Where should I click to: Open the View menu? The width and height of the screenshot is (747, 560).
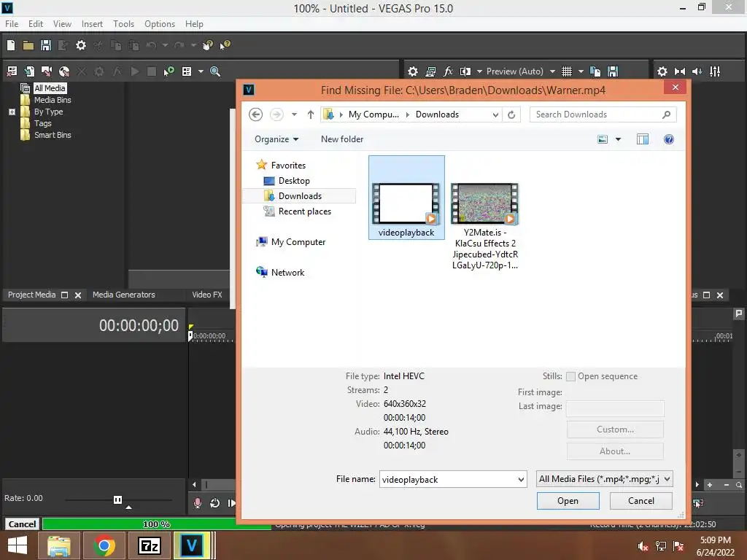pyautogui.click(x=63, y=24)
